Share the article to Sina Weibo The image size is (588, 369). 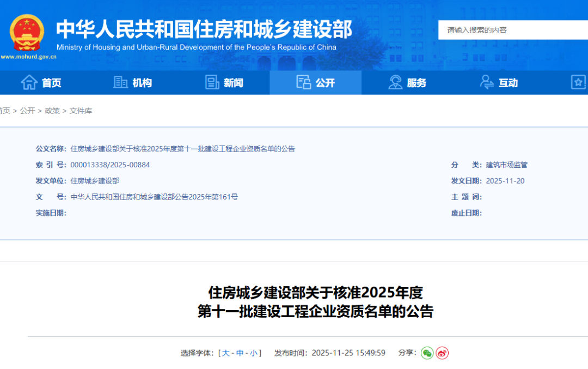[442, 353]
